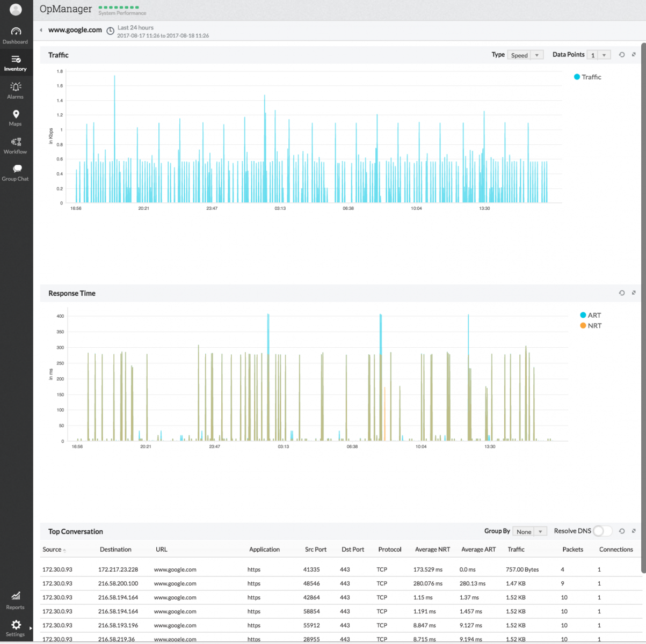Viewport: 646px width, 644px height.
Task: Open the Type Speed dropdown
Action: tap(525, 55)
